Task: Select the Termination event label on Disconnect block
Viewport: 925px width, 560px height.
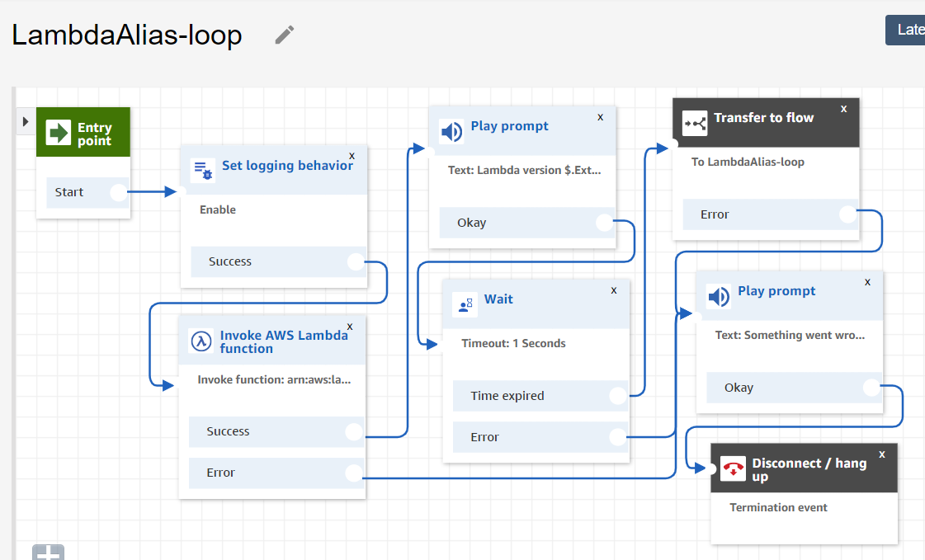Action: pos(778,507)
